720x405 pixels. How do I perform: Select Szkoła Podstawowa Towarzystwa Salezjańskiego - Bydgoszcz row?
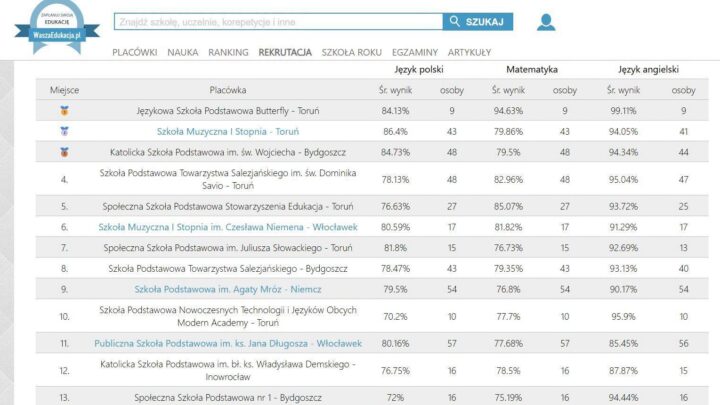372,268
